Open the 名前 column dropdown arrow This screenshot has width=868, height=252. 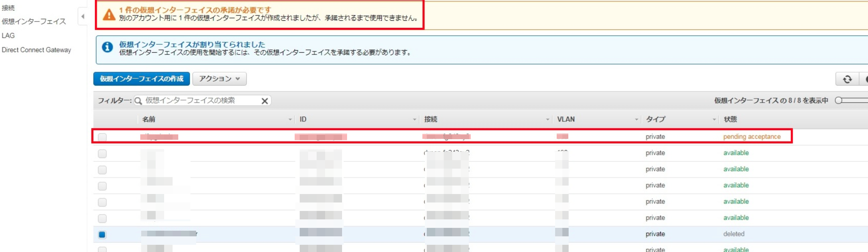(290, 119)
